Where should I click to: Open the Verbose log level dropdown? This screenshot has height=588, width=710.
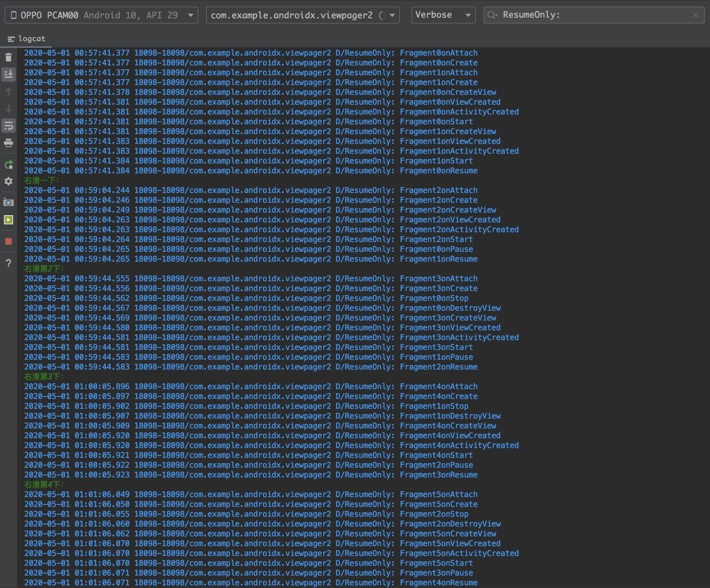click(x=443, y=15)
